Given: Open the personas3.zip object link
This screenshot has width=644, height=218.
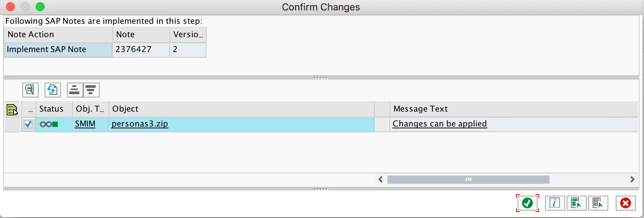Looking at the screenshot, I should click(x=140, y=124).
